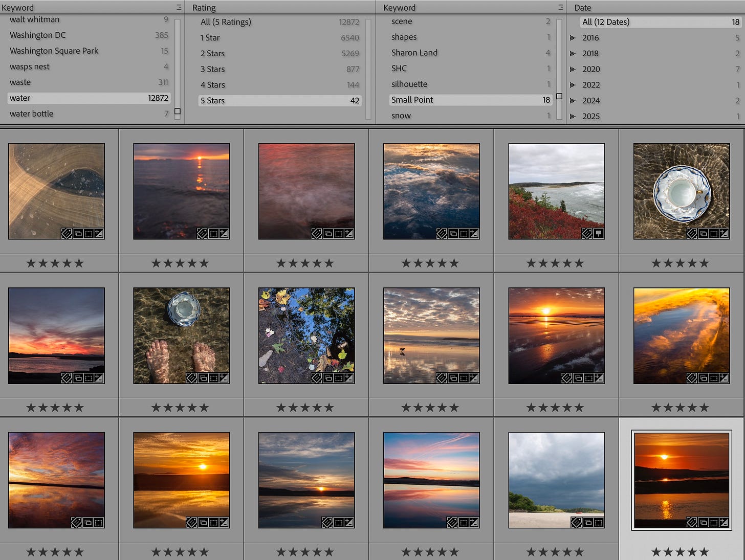
Task: Click keyword tag badge on sand swirl photo
Action: tap(67, 234)
